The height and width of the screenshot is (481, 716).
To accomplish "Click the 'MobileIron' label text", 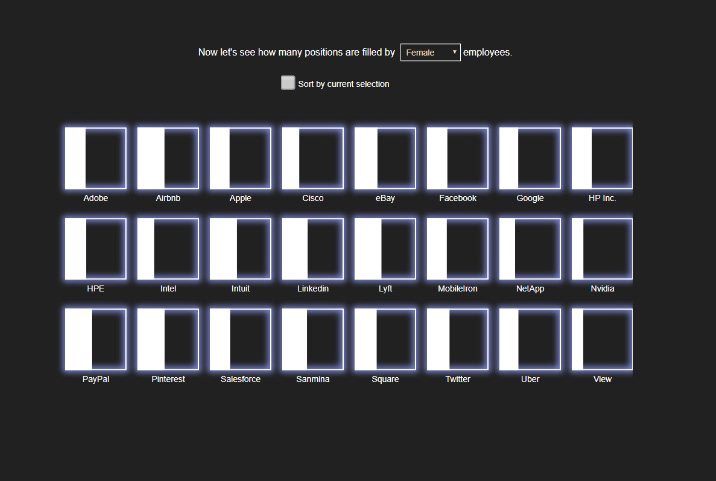I will click(458, 289).
